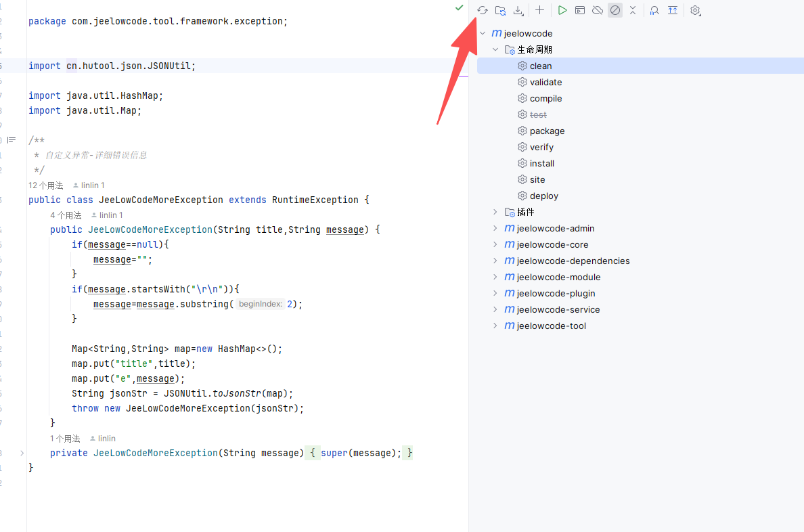804x532 pixels.
Task: Collapse the 生命周期 lifecycle folder
Action: click(495, 49)
